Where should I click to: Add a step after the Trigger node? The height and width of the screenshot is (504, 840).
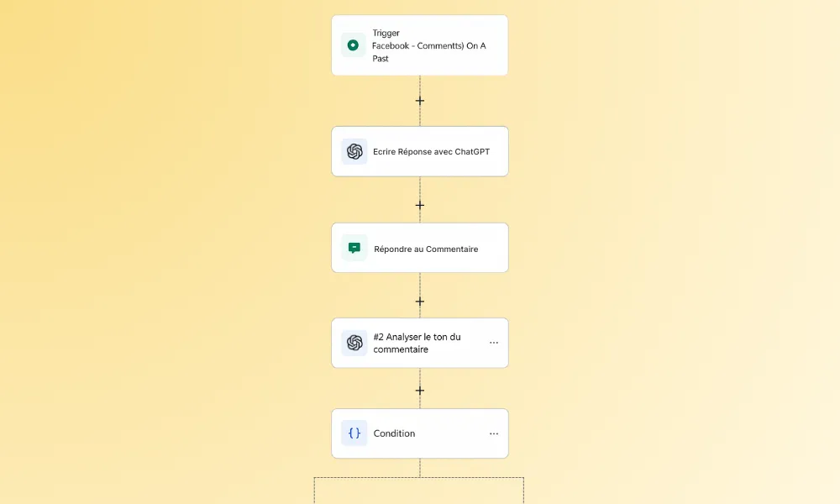pos(420,101)
